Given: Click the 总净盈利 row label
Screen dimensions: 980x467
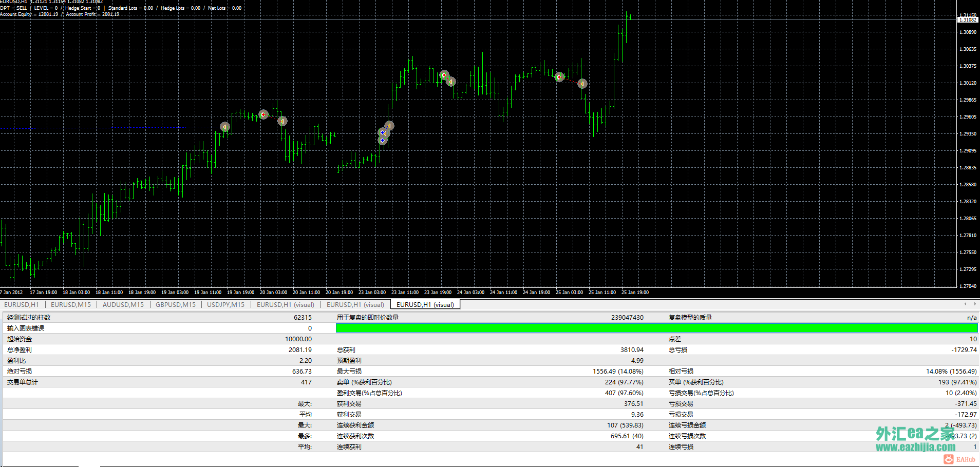Looking at the screenshot, I should click(x=20, y=350).
